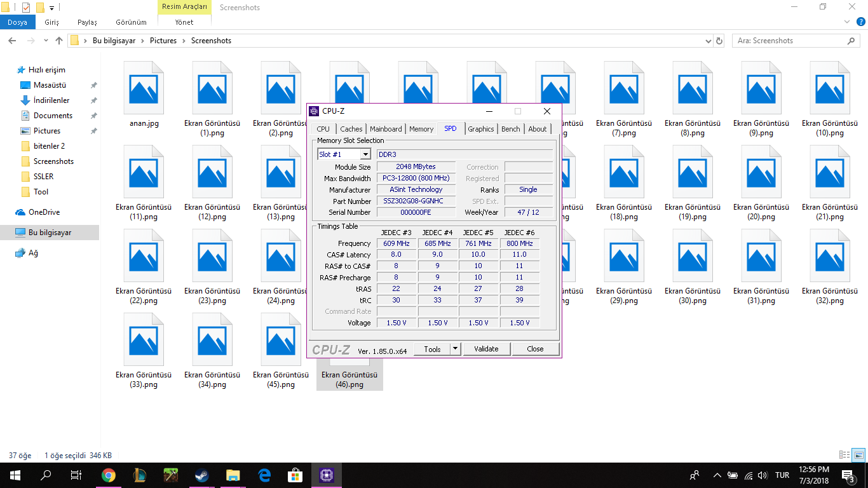Switch to large thumbnails view icon
The width and height of the screenshot is (868, 488).
858,455
